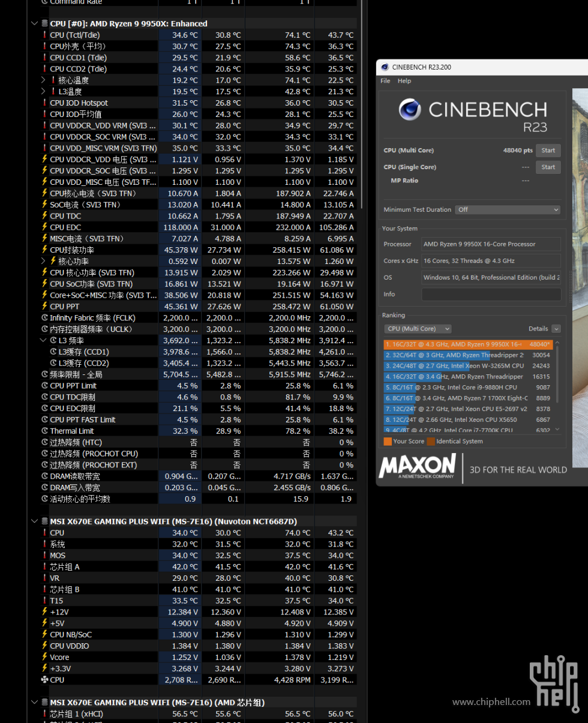
Task: Select the thermometer icon for CPU IOD Hotspot
Action: pos(44,103)
